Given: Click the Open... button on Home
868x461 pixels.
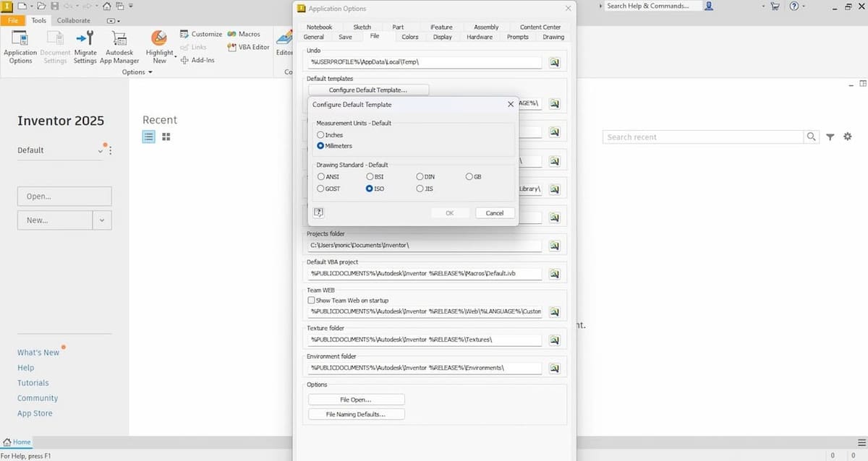Looking at the screenshot, I should point(64,196).
